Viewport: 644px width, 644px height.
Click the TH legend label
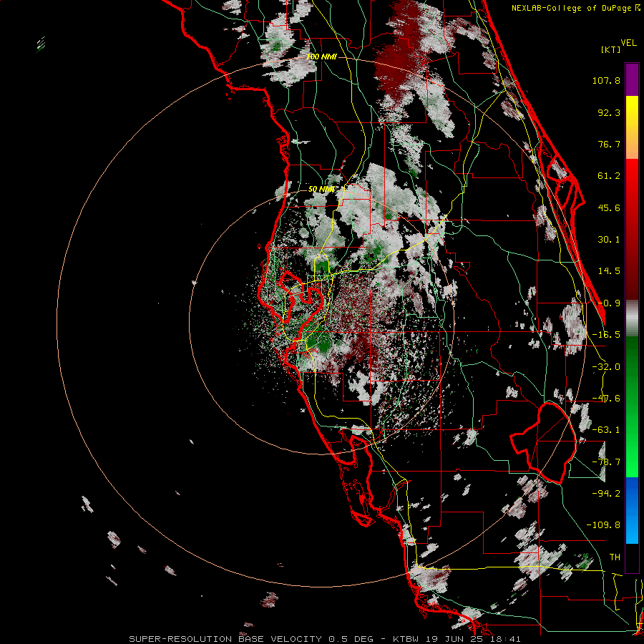coord(615,557)
